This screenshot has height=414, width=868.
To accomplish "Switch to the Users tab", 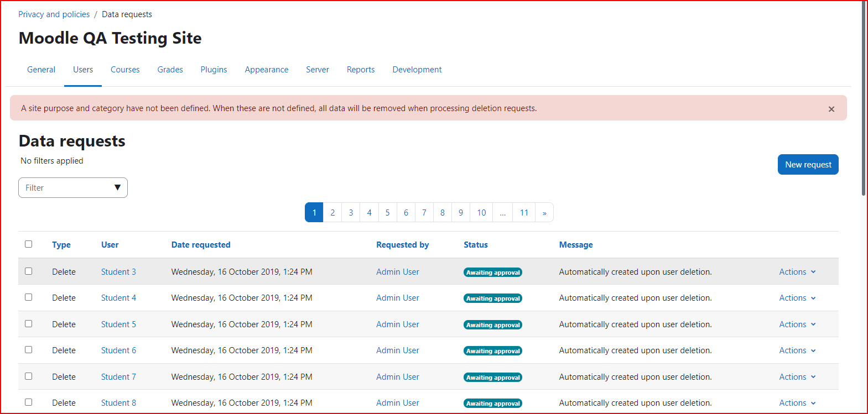I will click(x=83, y=70).
